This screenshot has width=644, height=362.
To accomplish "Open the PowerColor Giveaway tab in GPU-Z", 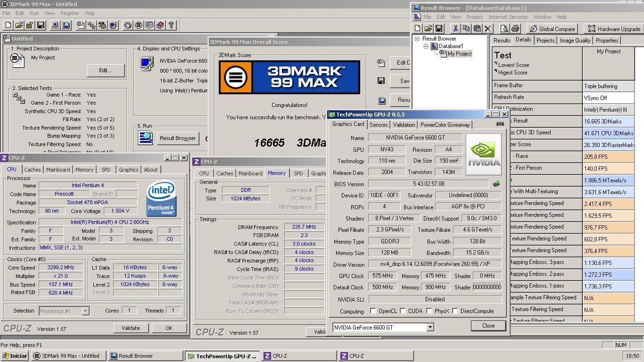I will pyautogui.click(x=445, y=125).
